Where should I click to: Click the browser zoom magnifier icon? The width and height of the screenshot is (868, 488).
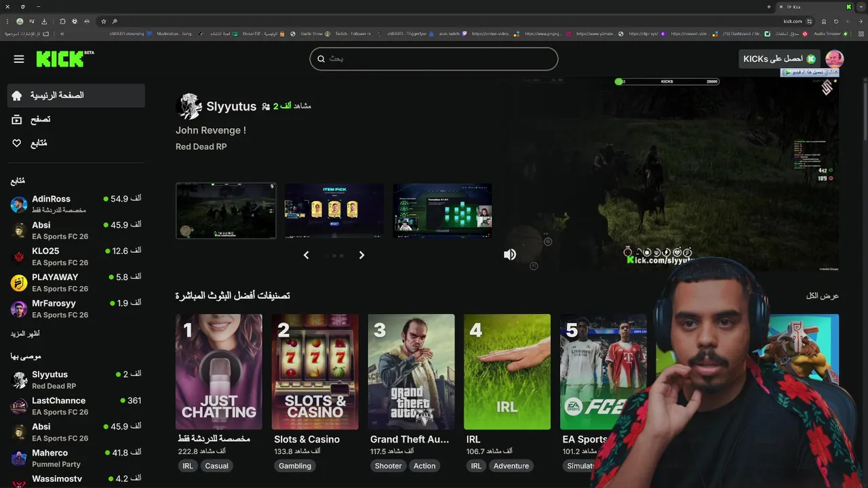[x=115, y=21]
